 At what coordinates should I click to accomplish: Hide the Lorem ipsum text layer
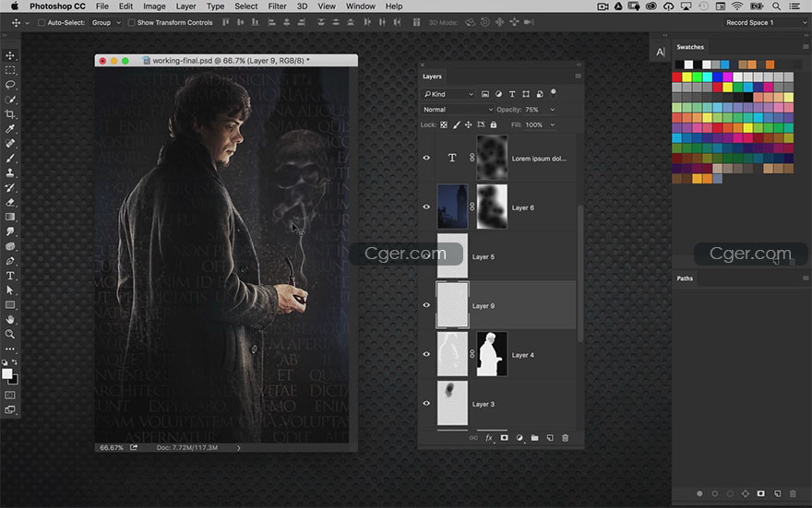click(x=426, y=158)
